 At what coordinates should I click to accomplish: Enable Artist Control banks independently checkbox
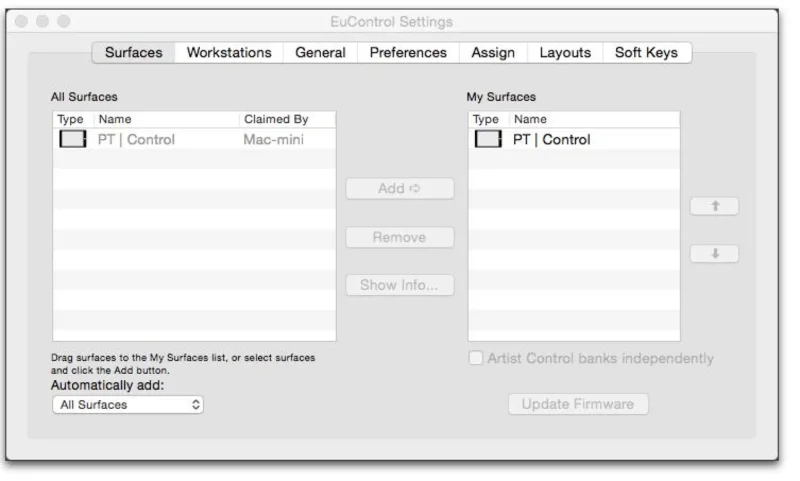pyautogui.click(x=476, y=358)
